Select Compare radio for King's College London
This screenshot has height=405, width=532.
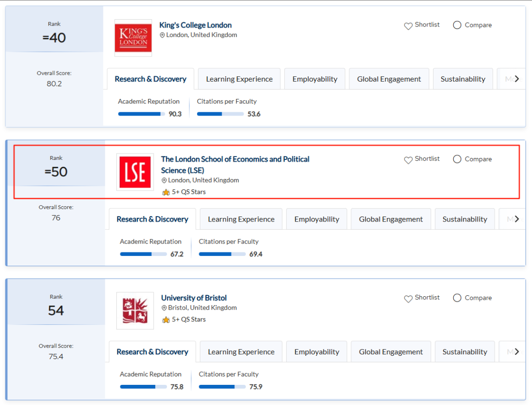[x=457, y=25]
